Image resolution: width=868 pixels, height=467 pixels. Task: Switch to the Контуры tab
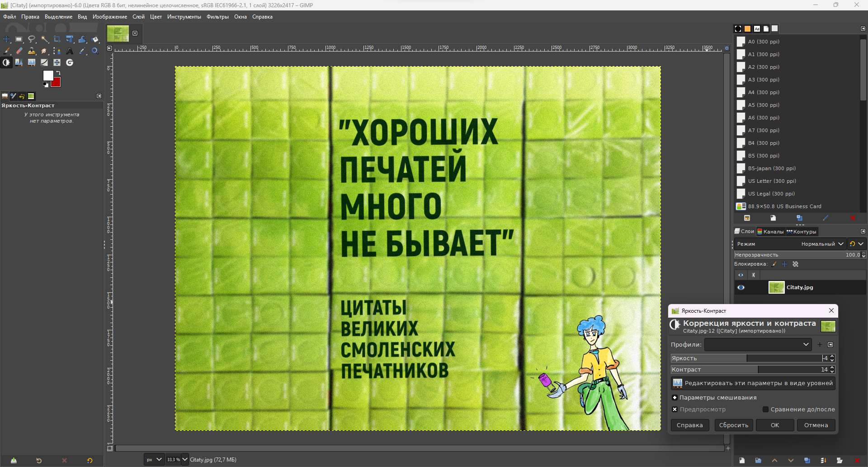pyautogui.click(x=802, y=232)
